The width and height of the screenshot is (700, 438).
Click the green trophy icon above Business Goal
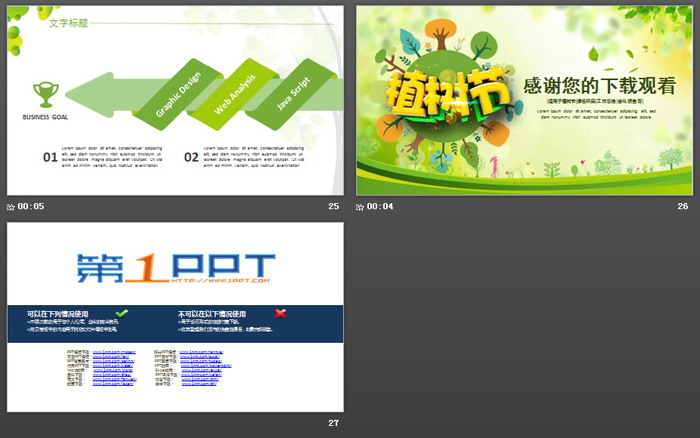tap(45, 94)
